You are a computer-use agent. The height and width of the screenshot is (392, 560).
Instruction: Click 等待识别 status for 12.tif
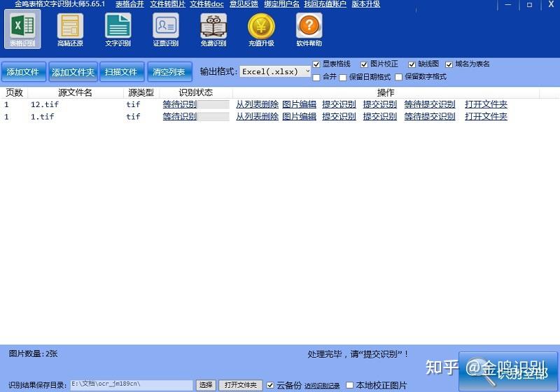[x=180, y=104]
